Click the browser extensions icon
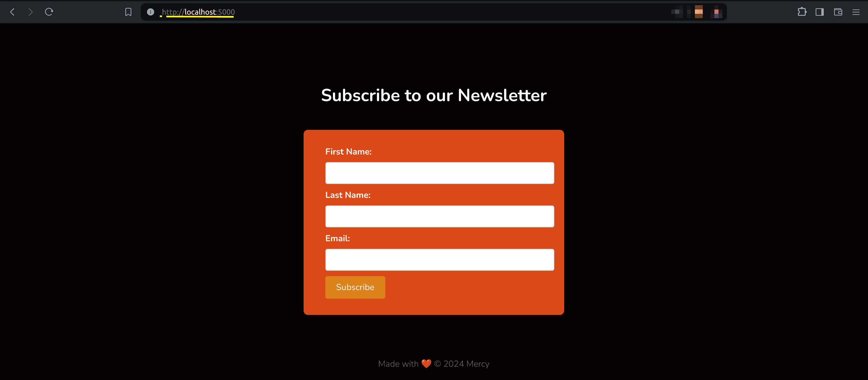This screenshot has width=868, height=380. 802,12
